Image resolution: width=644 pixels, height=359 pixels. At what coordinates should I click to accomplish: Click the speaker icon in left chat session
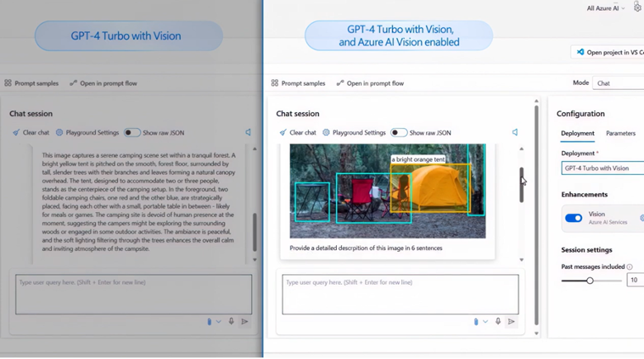(x=248, y=132)
